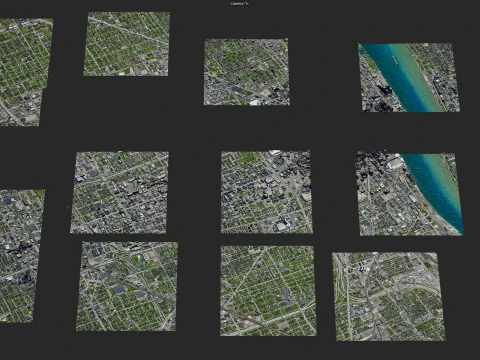The width and height of the screenshot is (480, 360).
Task: Select the river tile containing the barge
Action: (x=409, y=77)
